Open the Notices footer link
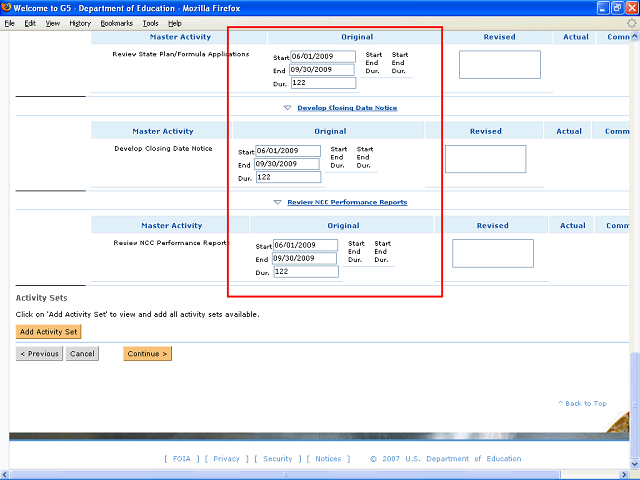640x480 pixels. tap(328, 459)
